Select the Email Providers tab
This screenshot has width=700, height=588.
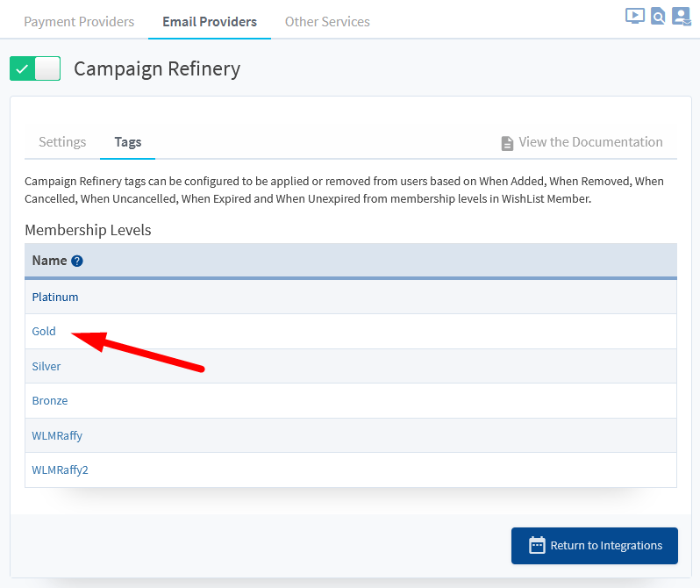pyautogui.click(x=210, y=21)
